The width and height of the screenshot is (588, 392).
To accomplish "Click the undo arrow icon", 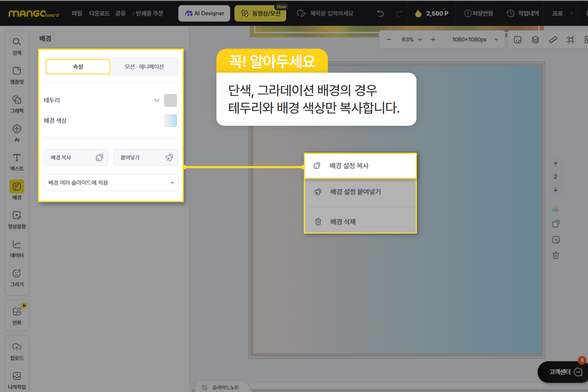I will click(x=381, y=13).
